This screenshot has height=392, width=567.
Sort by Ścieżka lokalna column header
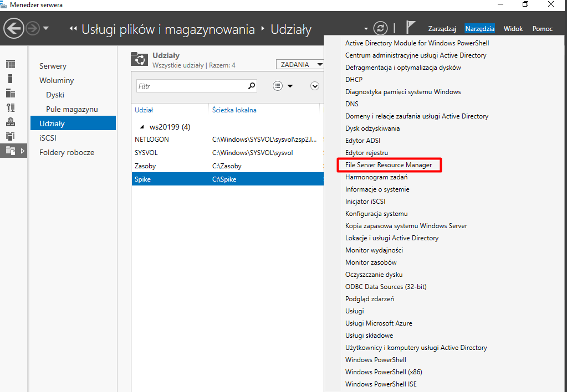click(234, 110)
